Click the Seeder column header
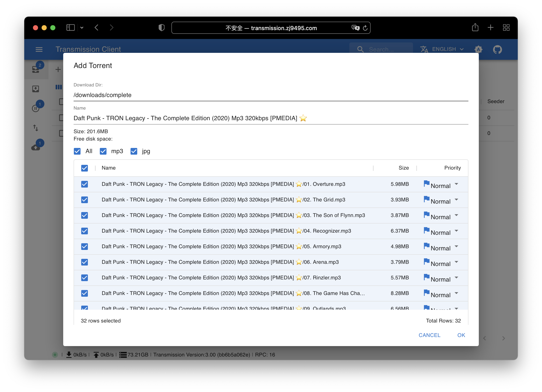Image resolution: width=542 pixels, height=392 pixels. coord(496,101)
